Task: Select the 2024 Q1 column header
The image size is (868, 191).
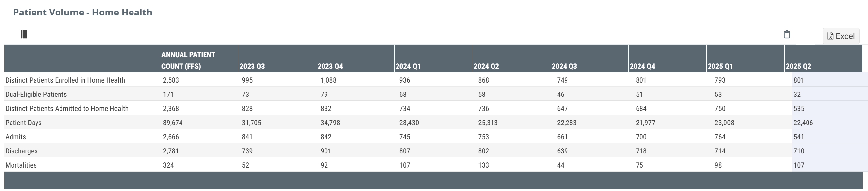Action: pyautogui.click(x=408, y=66)
